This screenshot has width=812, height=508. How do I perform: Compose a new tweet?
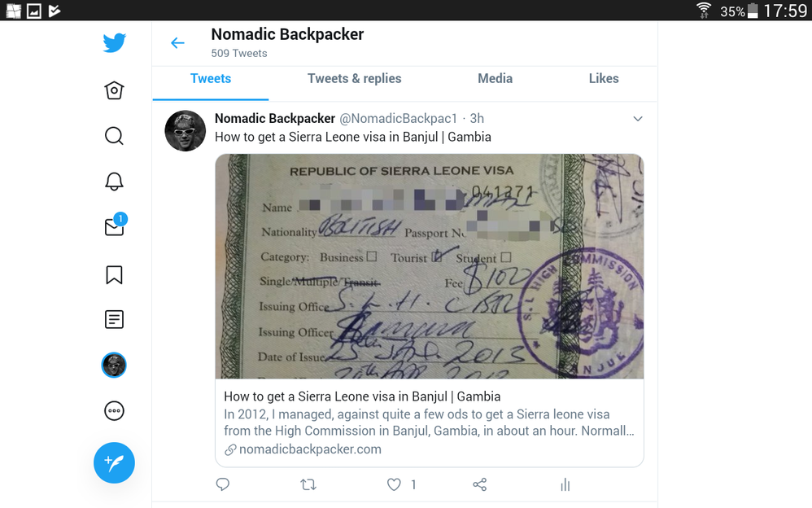click(x=114, y=462)
